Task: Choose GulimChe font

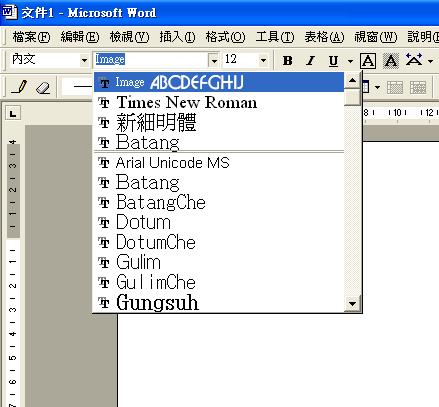Action: pyautogui.click(x=219, y=282)
